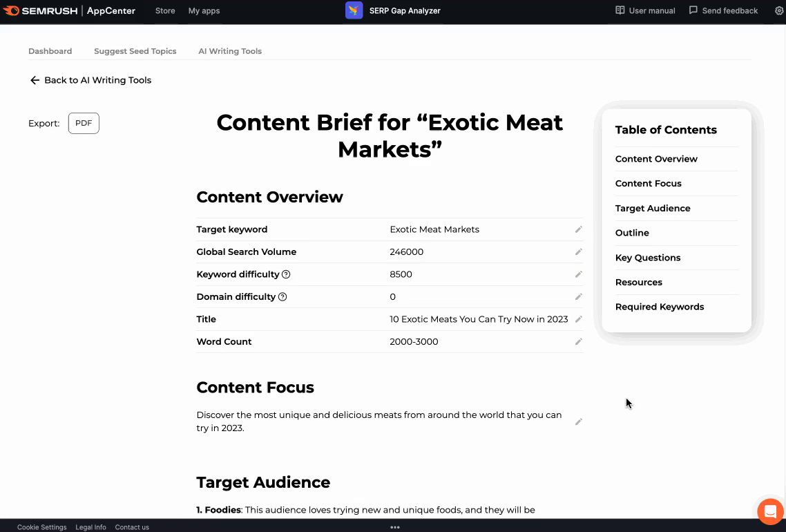786x532 pixels.
Task: Click the 'Word Count' row label
Action: click(224, 341)
